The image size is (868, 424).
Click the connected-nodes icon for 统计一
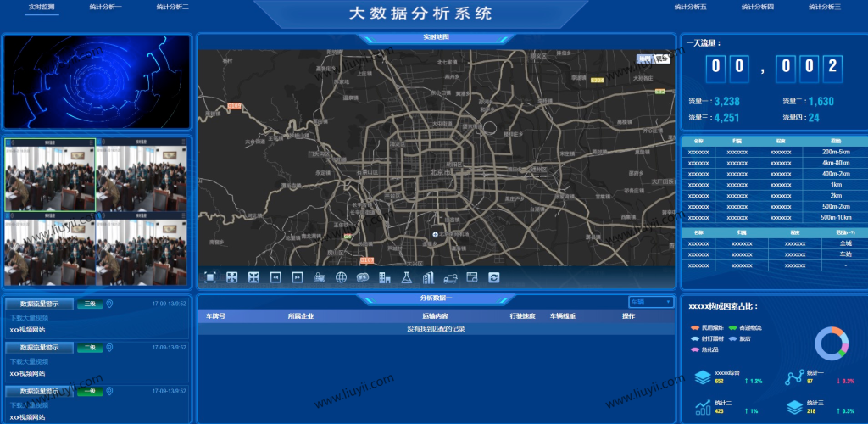pos(794,377)
